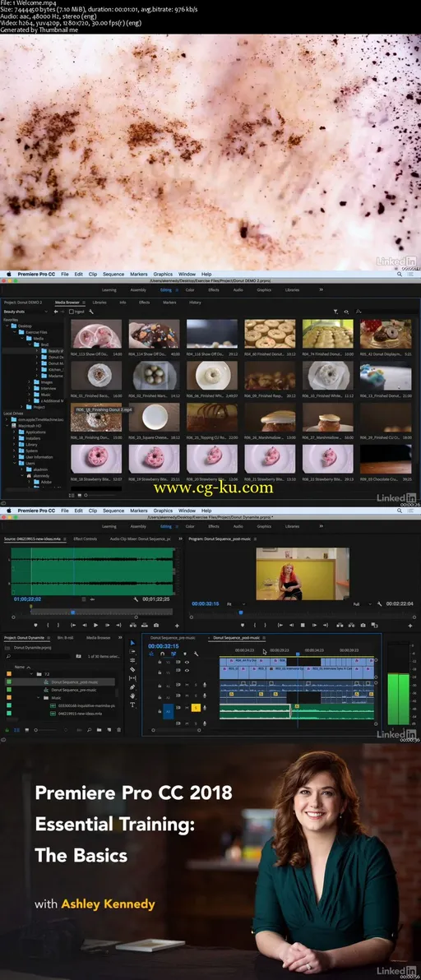Open Sequence menu in Donut DEMO 2 window

click(113, 275)
